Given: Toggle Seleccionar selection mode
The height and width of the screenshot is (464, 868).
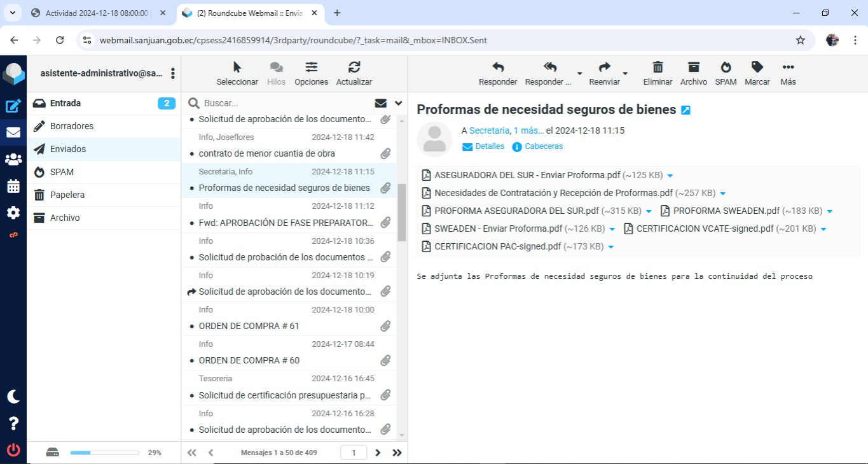Looking at the screenshot, I should [237, 73].
